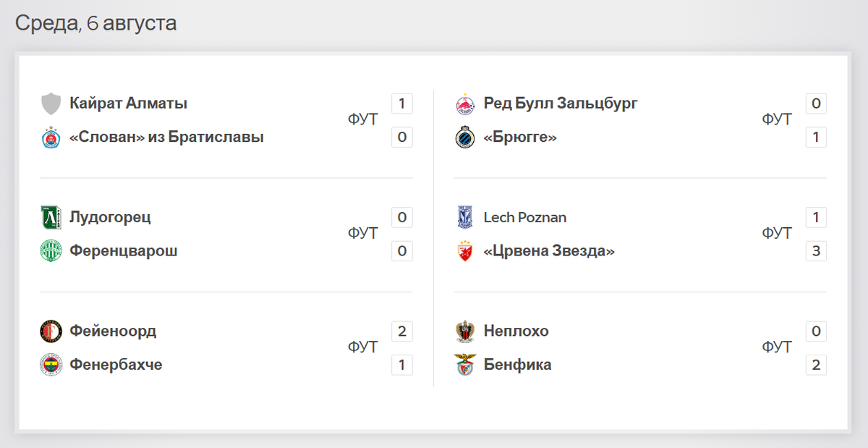Click the Бенфика eagle crest
This screenshot has height=448, width=868.
(464, 365)
